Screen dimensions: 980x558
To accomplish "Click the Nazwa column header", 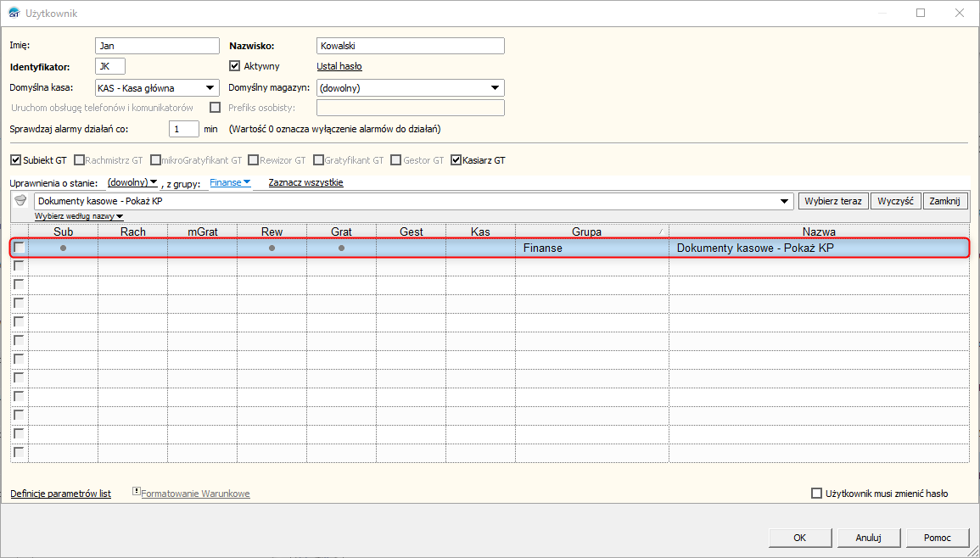I will (819, 232).
